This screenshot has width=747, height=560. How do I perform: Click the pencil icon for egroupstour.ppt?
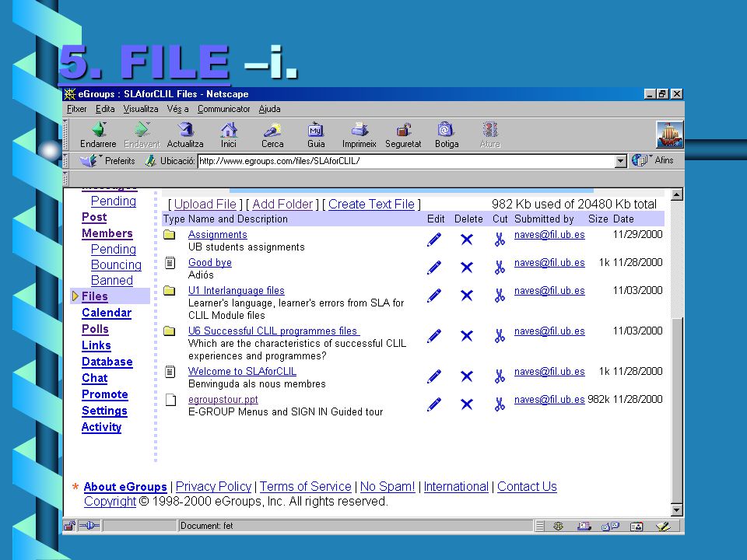coord(434,404)
